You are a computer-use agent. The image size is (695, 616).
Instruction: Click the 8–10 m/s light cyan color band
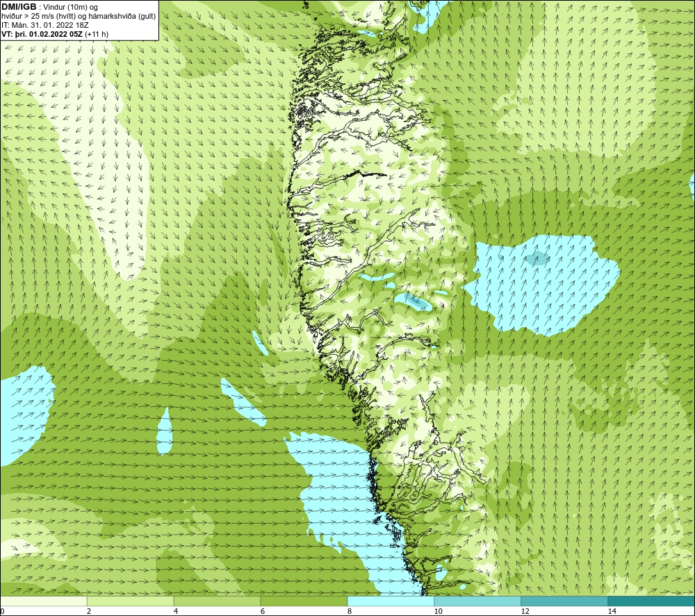391,601
